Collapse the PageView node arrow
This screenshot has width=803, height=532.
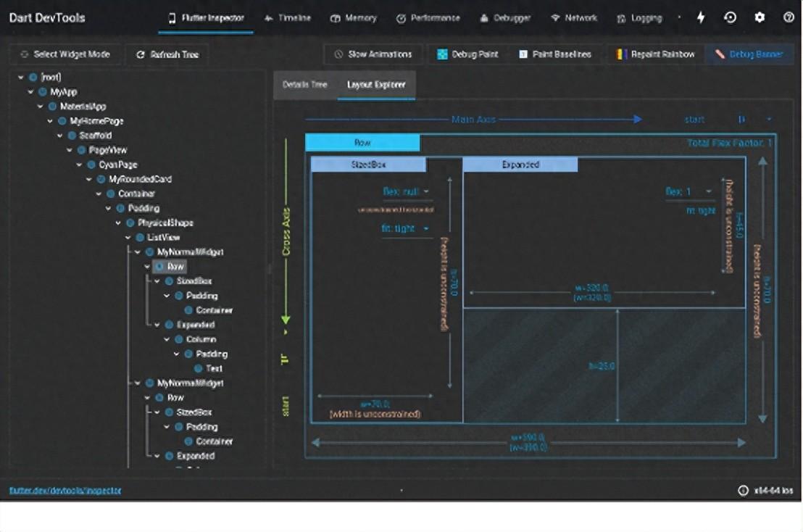[x=69, y=150]
